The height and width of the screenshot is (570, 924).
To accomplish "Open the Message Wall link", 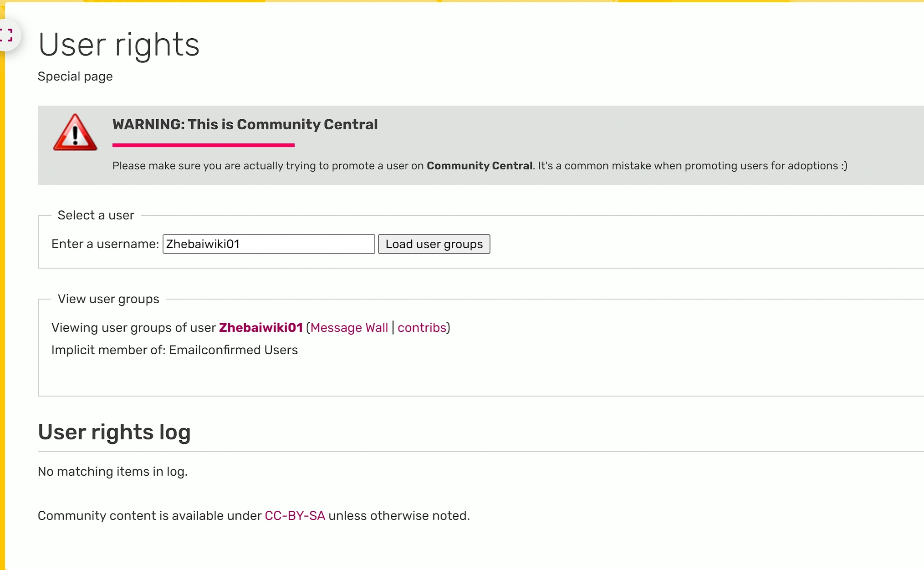I will point(349,328).
